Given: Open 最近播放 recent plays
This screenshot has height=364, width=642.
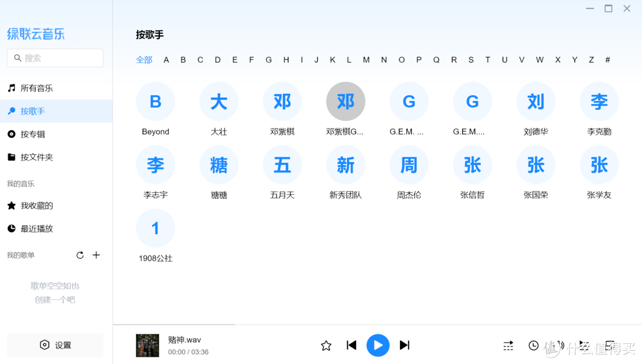Looking at the screenshot, I should tap(56, 229).
